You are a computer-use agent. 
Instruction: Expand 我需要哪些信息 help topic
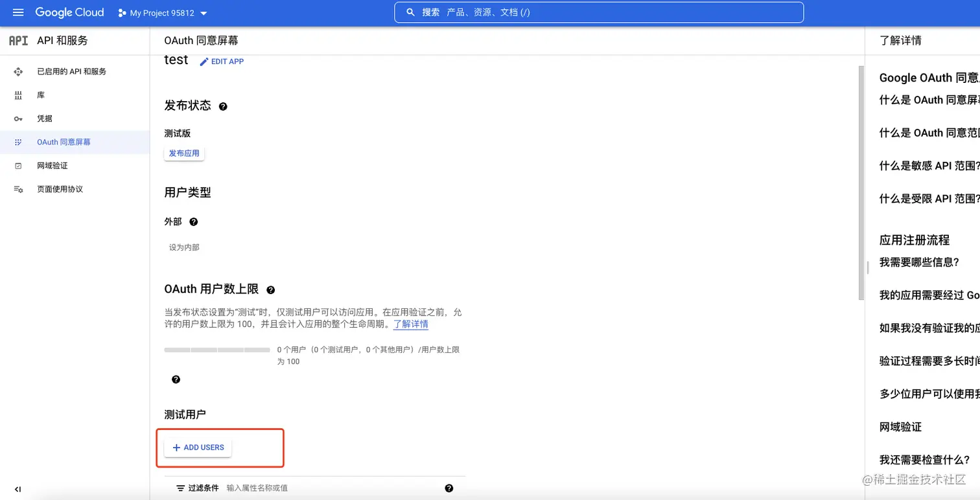[x=919, y=262]
